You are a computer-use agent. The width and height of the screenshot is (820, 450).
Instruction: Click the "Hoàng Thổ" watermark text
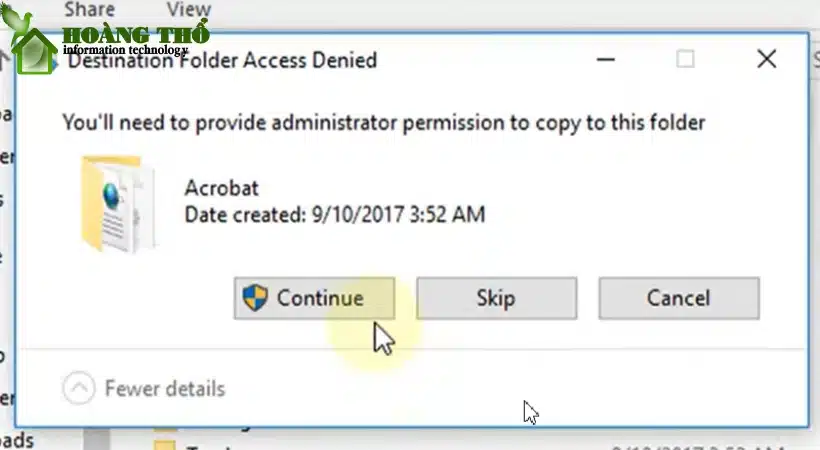[x=136, y=35]
